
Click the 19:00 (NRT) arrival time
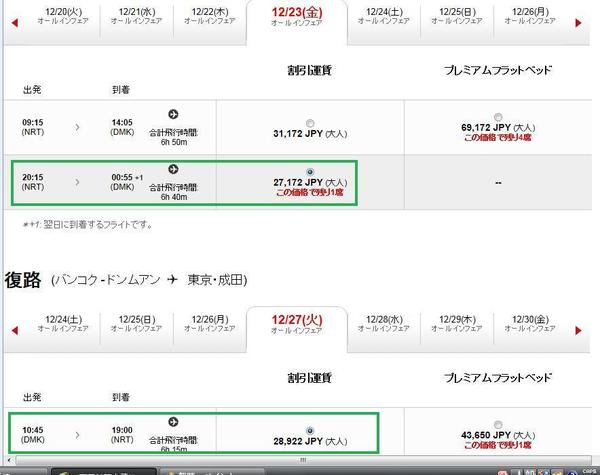[122, 435]
